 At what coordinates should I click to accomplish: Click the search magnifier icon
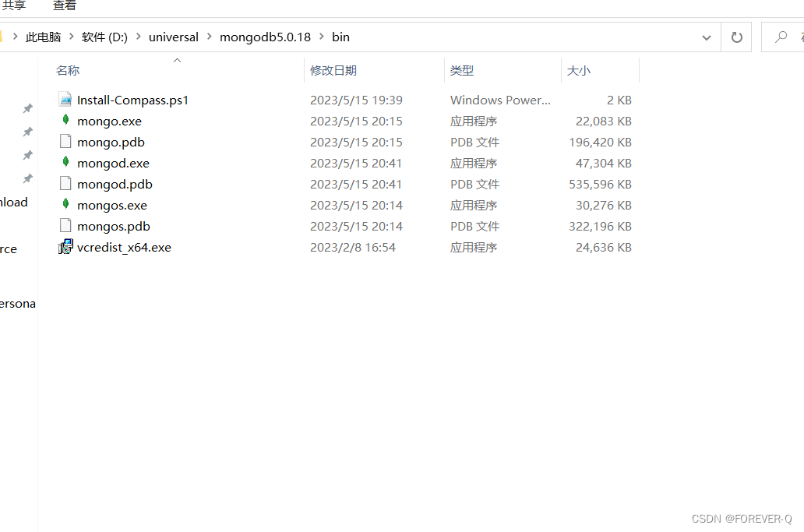pos(779,37)
